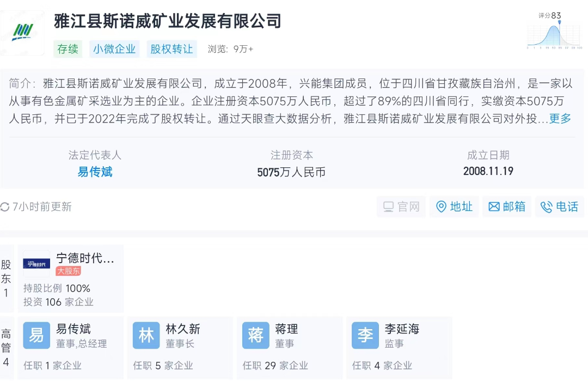Click the refresh update icon

pyautogui.click(x=5, y=207)
